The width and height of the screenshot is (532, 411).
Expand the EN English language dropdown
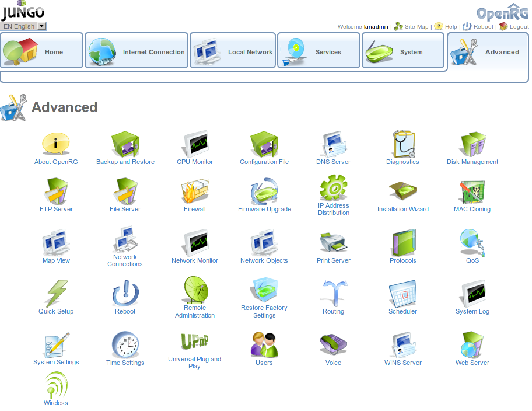(x=23, y=26)
